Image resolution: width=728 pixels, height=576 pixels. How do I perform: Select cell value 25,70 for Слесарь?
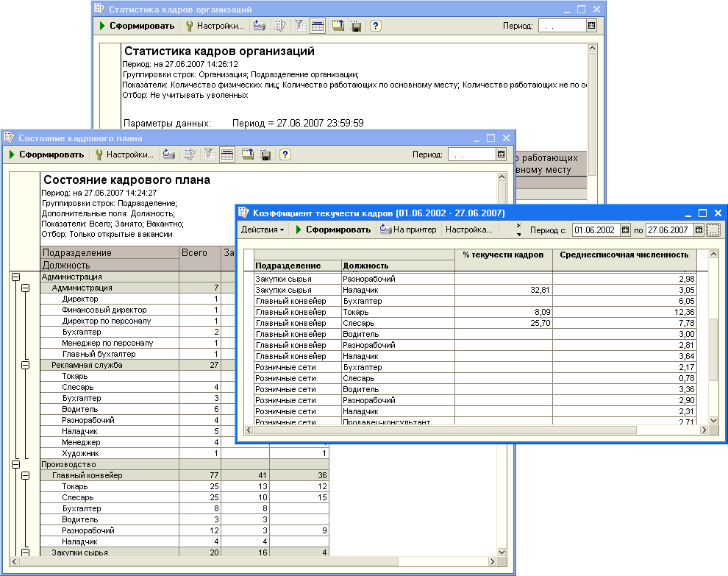point(503,323)
